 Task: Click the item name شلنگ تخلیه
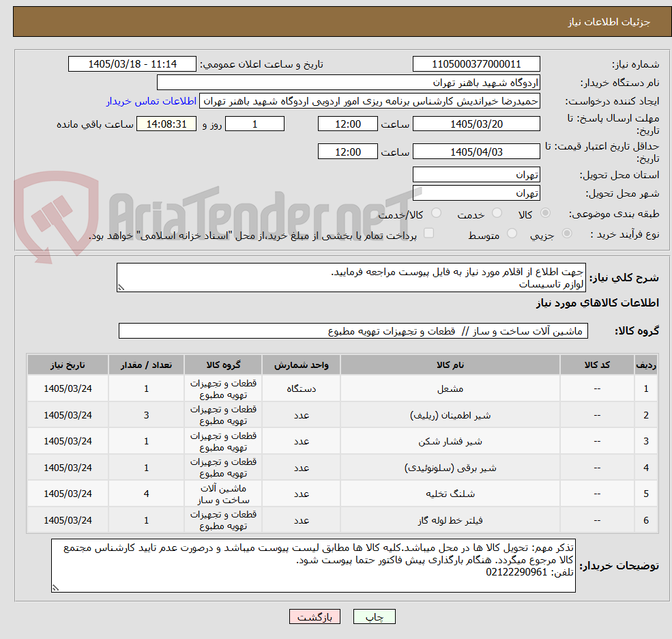coord(450,494)
